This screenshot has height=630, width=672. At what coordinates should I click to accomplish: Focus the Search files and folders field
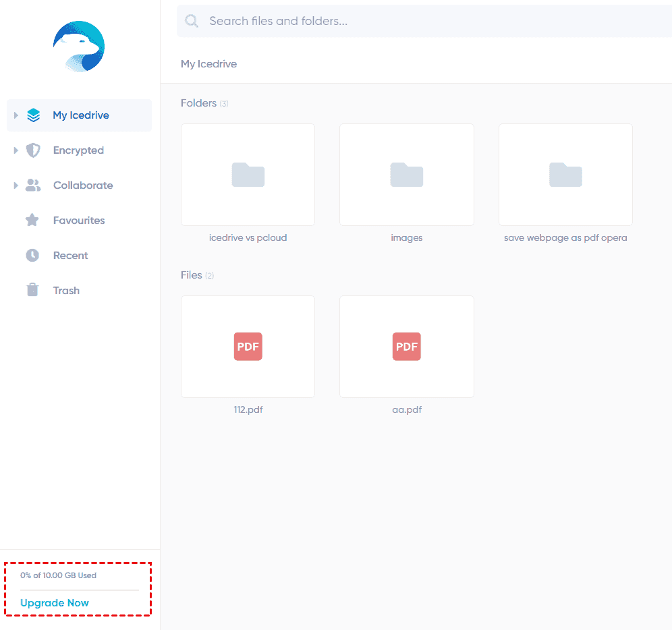click(x=424, y=21)
